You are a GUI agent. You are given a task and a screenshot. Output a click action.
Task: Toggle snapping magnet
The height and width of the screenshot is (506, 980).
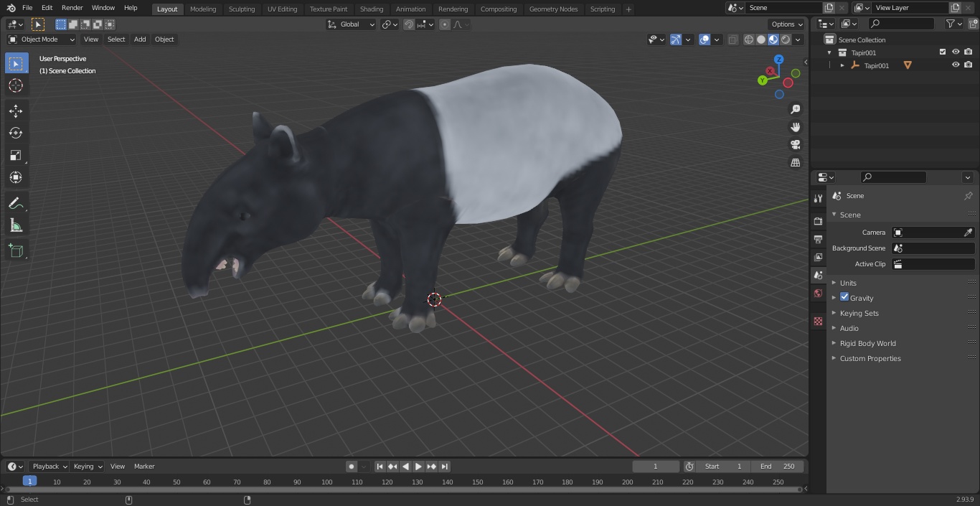point(409,24)
